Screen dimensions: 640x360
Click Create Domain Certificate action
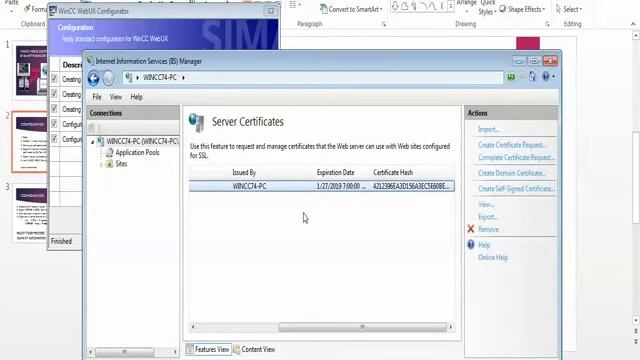tap(512, 173)
